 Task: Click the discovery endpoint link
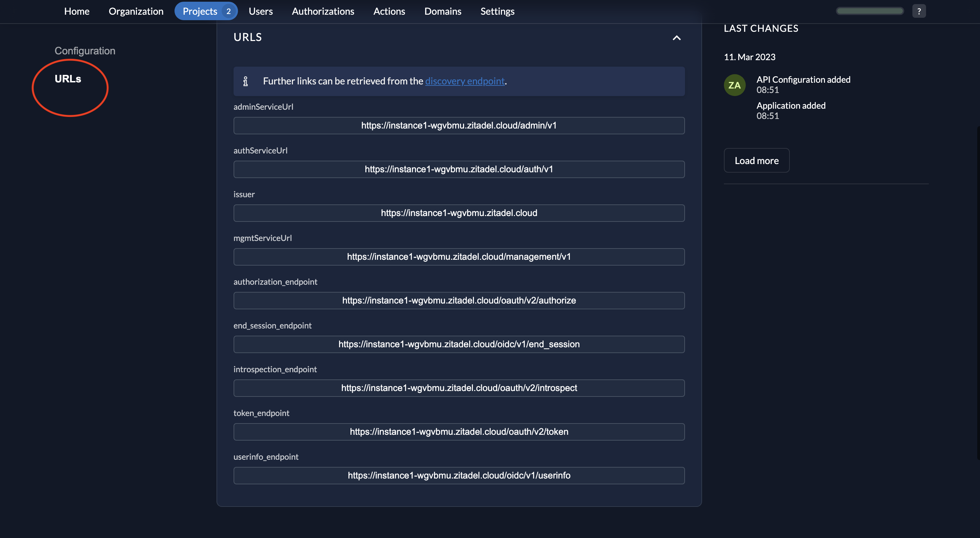coord(465,81)
